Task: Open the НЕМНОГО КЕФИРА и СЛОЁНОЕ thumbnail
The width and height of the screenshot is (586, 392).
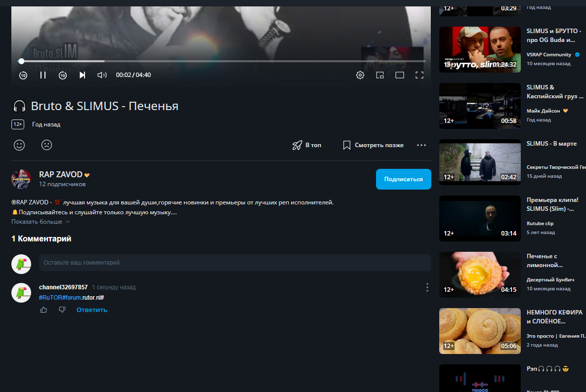Action: click(x=479, y=331)
